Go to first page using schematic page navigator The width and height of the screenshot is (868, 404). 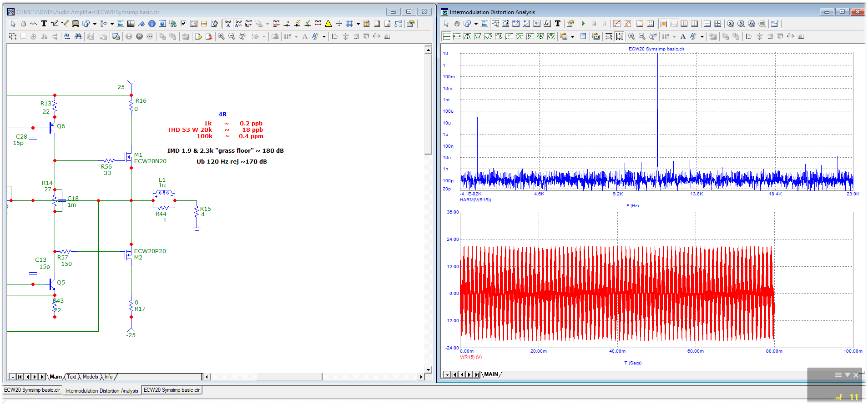(20, 377)
